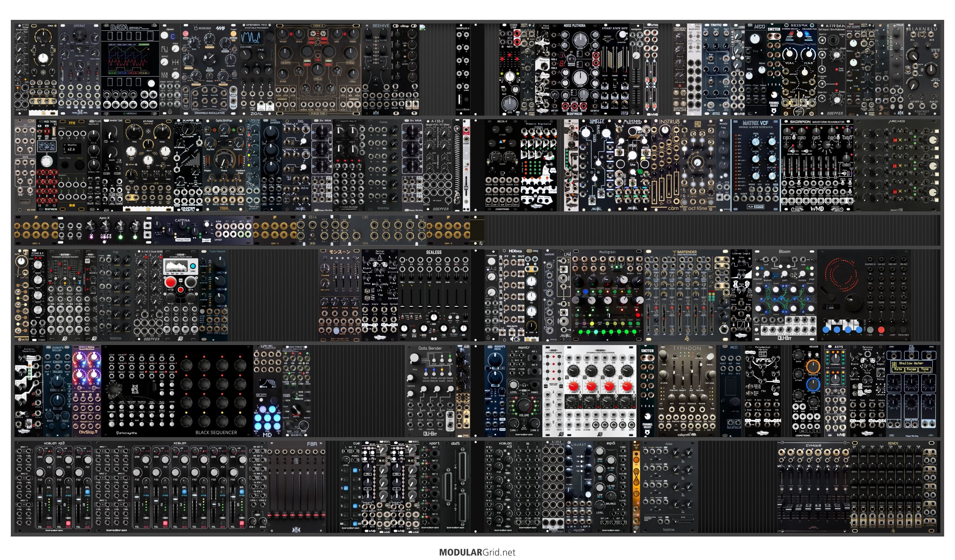Select the Doepfer A-135-2 Quad VCA

[438, 165]
